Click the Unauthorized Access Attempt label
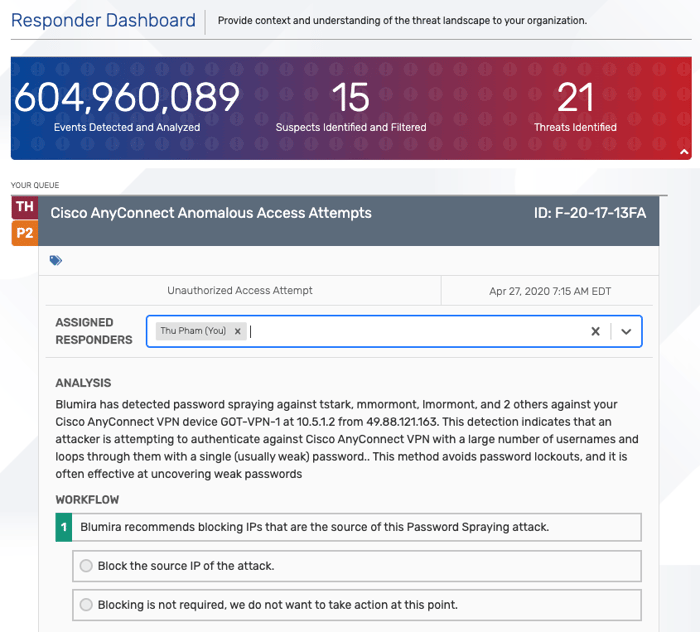 coord(240,291)
